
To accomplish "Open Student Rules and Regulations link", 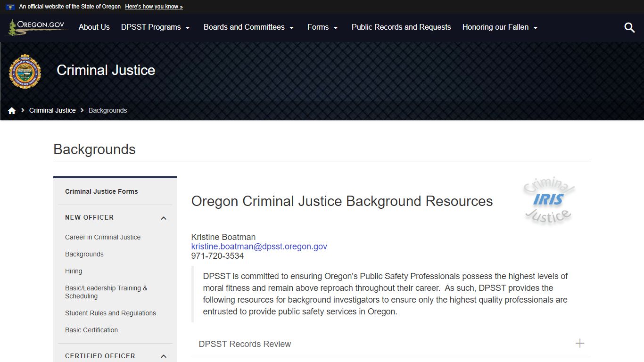I will pos(110,313).
